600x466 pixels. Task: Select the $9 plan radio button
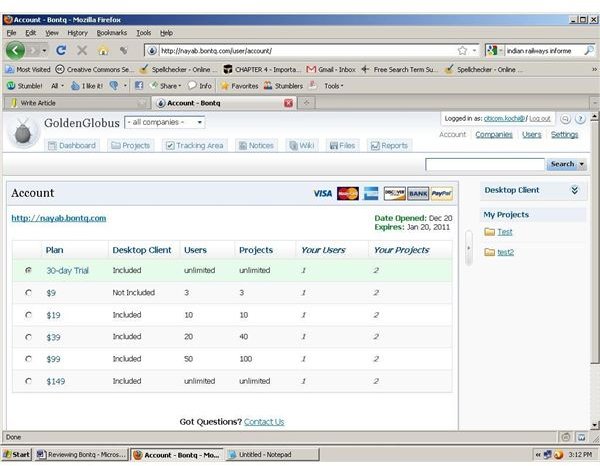(x=28, y=293)
